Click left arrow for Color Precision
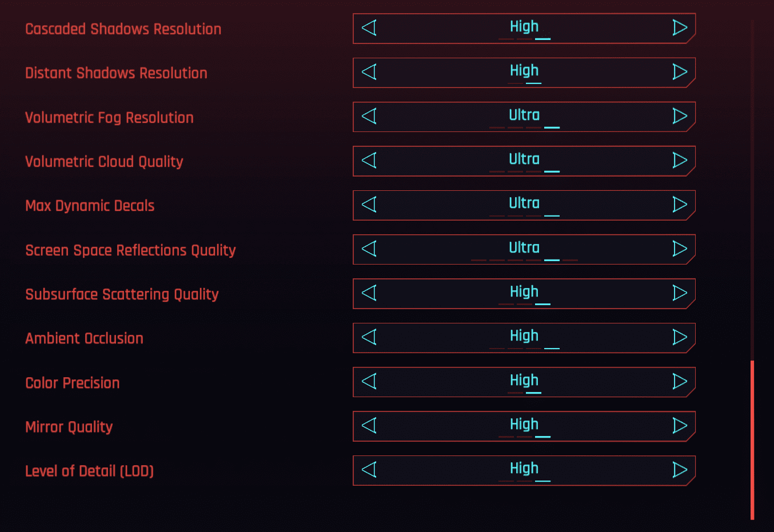 pos(369,381)
